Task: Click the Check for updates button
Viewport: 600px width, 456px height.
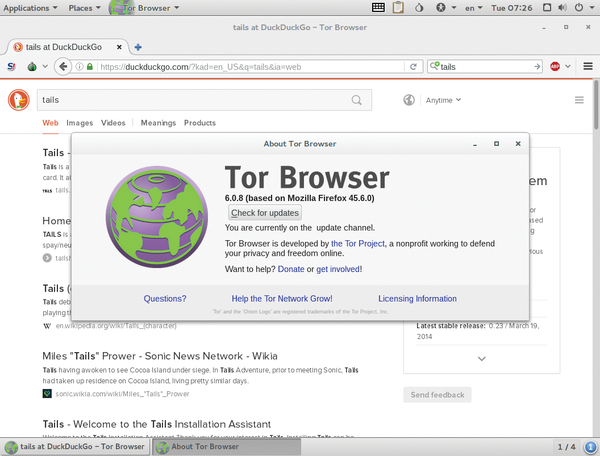Action: tap(264, 213)
